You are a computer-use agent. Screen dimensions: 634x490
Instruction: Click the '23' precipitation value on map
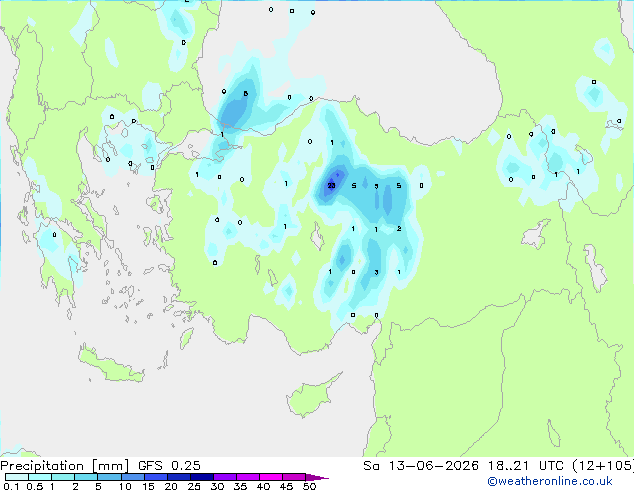point(331,186)
